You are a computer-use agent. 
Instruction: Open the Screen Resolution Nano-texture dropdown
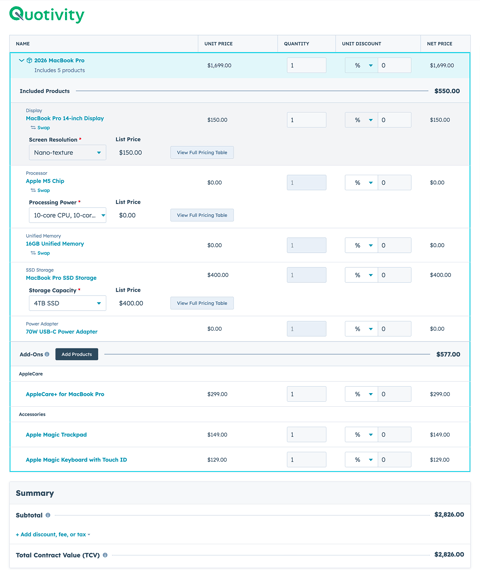click(68, 152)
